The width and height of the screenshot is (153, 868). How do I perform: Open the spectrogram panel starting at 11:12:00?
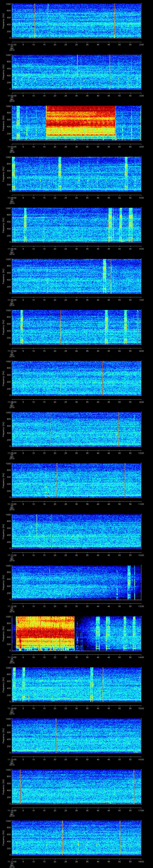coord(77,582)
